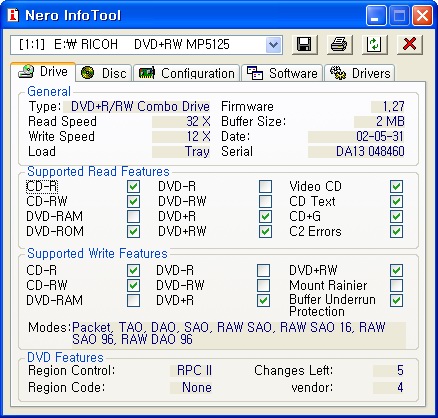Viewport: 438px width, 418px height.
Task: Toggle DVD+R checkbox under Supported Write Features
Action: pos(264,301)
